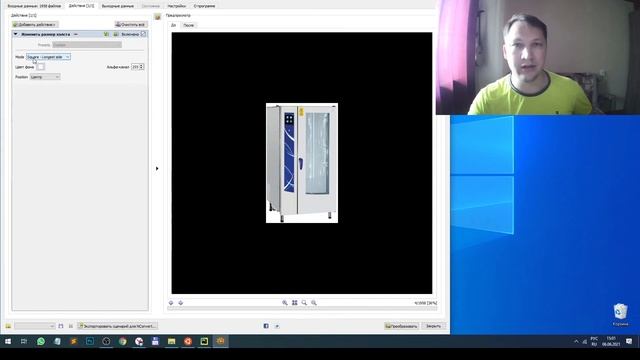Viewport: 640px width, 360px height.
Task: Click the Преобразовать button
Action: [x=401, y=326]
